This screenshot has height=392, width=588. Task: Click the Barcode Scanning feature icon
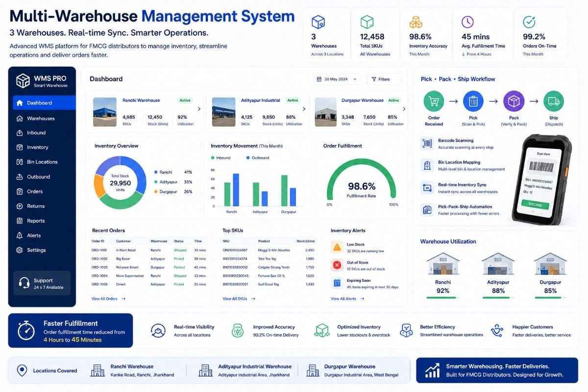click(427, 144)
